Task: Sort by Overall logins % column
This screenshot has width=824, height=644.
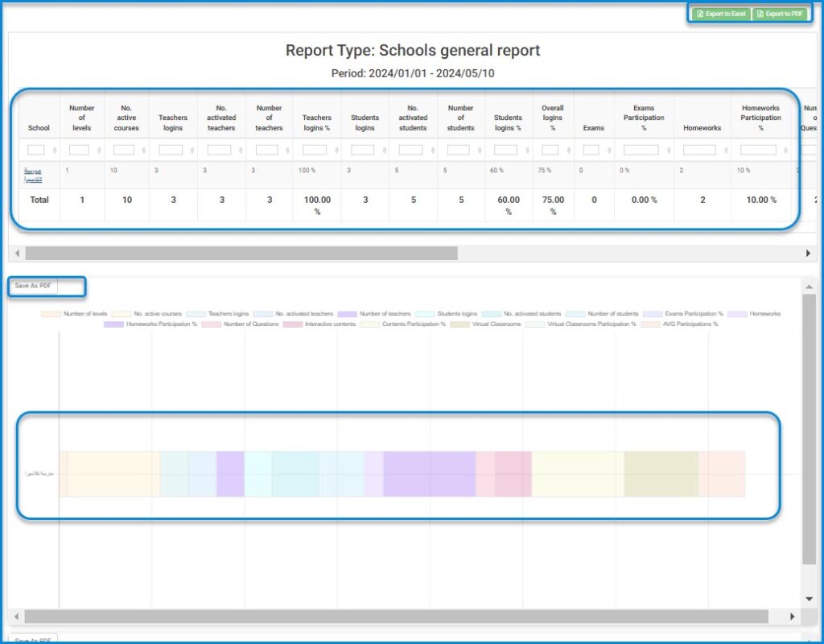Action: click(569, 151)
